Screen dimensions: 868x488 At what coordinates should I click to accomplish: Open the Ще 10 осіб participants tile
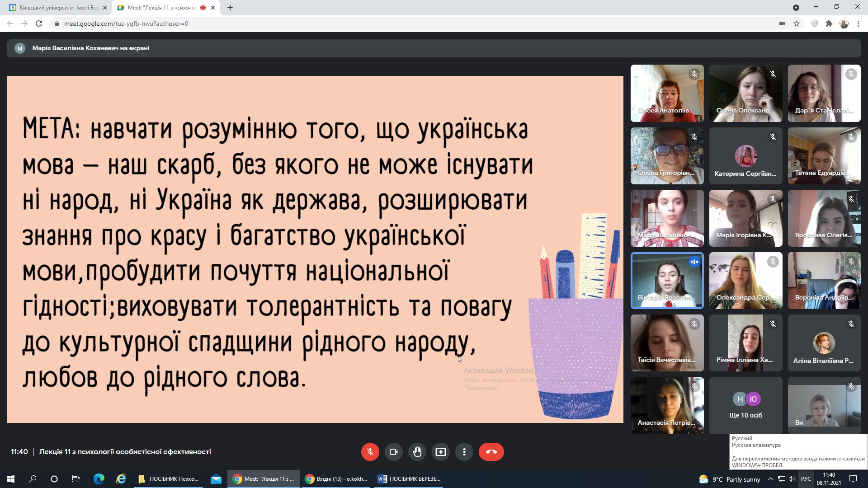click(745, 405)
